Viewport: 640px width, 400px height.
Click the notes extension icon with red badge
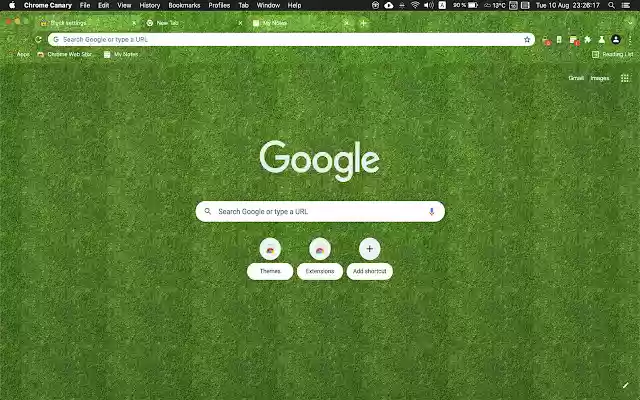574,40
